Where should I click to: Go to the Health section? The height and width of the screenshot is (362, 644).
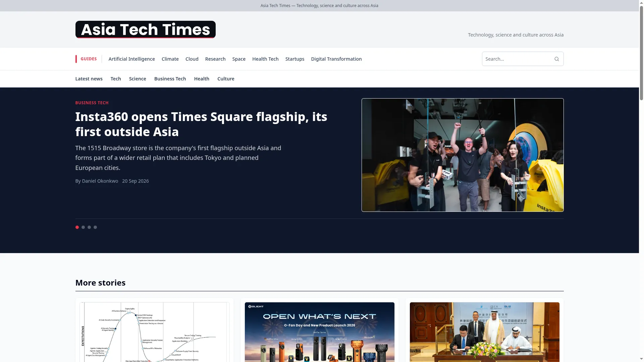point(202,79)
